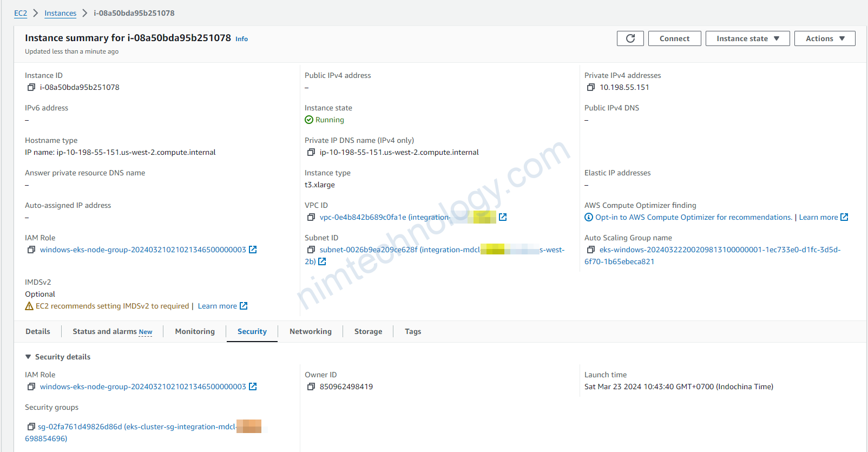Open the Storage tab
The width and height of the screenshot is (868, 452).
[368, 331]
